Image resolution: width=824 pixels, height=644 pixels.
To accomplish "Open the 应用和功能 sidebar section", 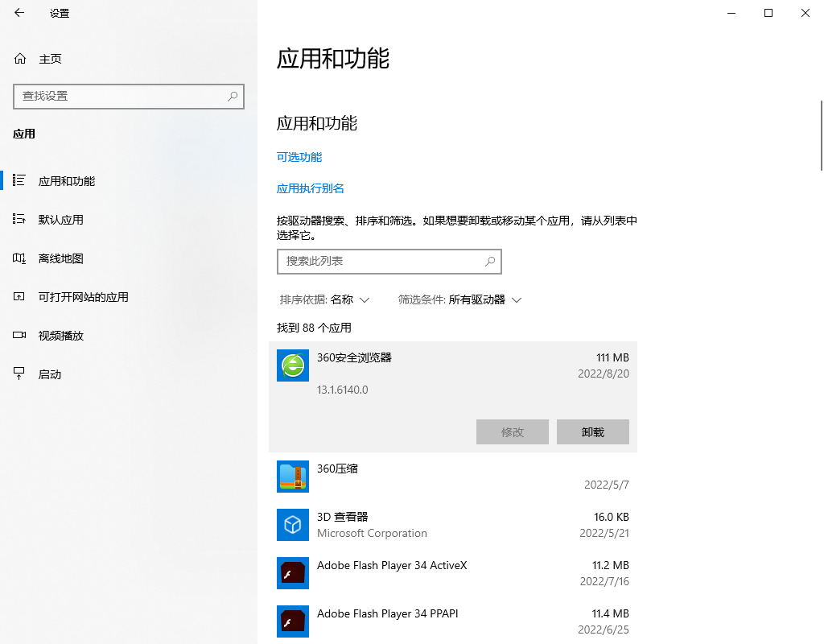I will (x=67, y=181).
